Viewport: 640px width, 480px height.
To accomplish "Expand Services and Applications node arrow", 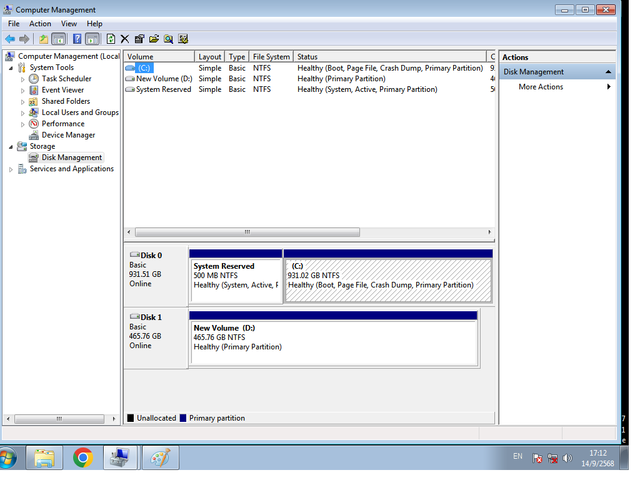I will click(x=11, y=169).
